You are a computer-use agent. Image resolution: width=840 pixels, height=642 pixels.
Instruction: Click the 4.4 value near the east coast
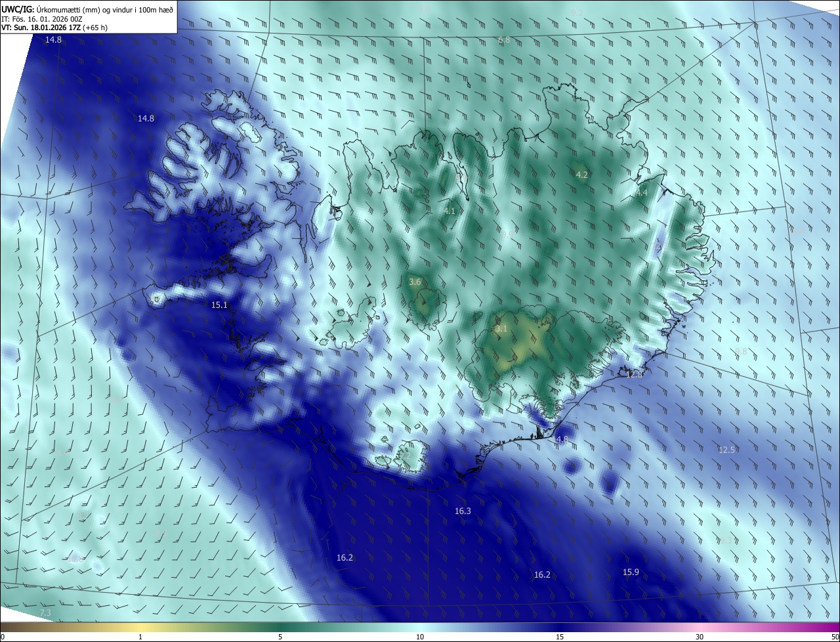(641, 192)
